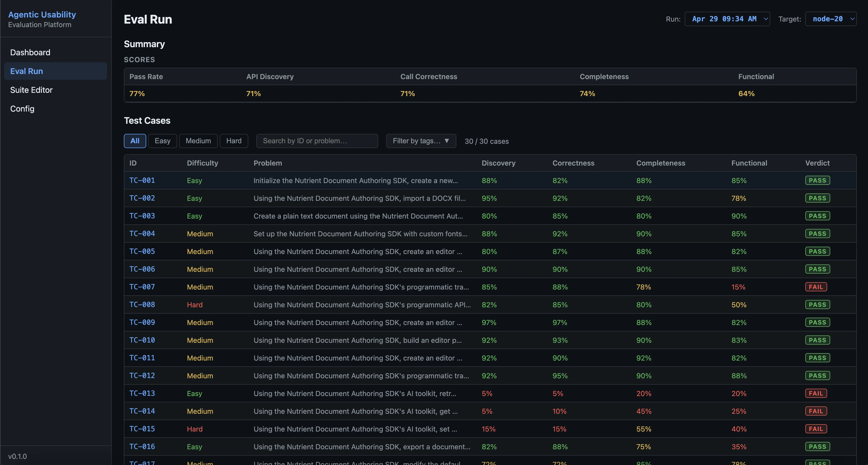The image size is (868, 465).
Task: Click the FAIL badge for TC-007
Action: coord(816,287)
